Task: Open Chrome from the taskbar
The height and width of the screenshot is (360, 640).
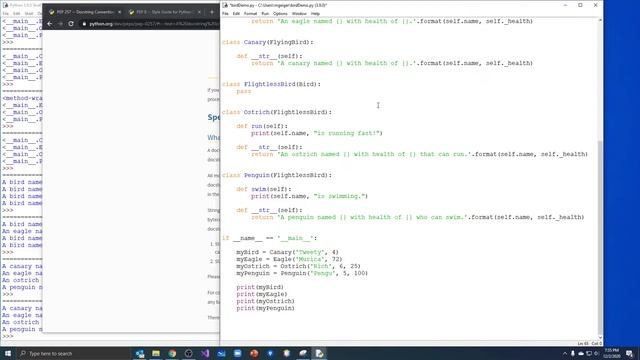Action: [172, 353]
